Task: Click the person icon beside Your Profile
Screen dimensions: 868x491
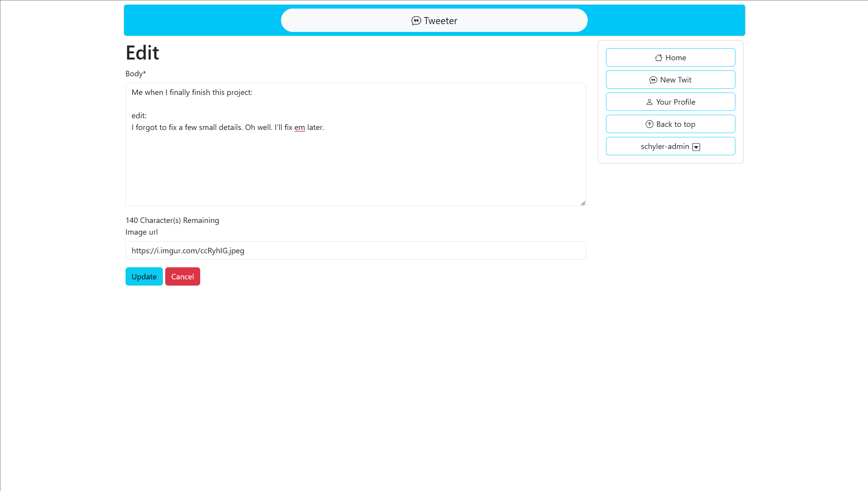Action: tap(649, 102)
